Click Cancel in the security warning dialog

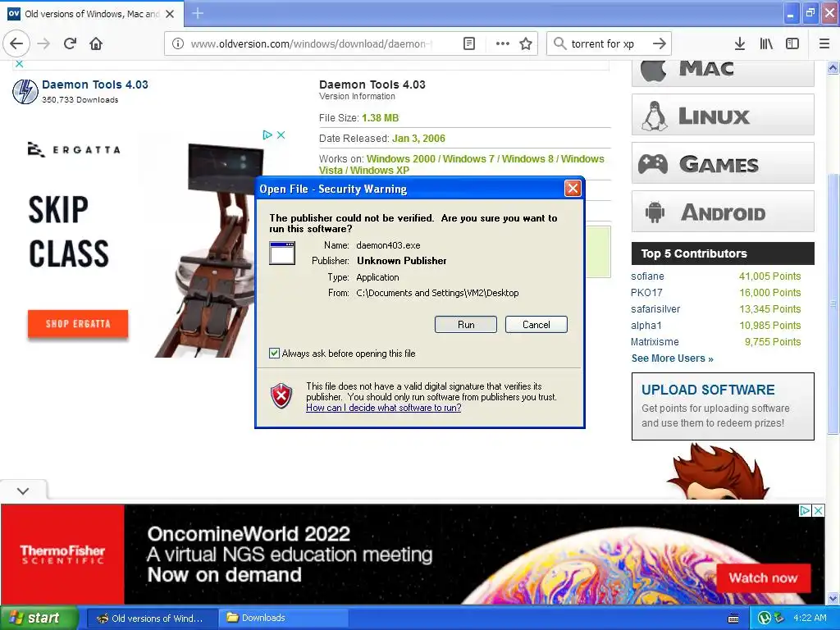click(536, 325)
